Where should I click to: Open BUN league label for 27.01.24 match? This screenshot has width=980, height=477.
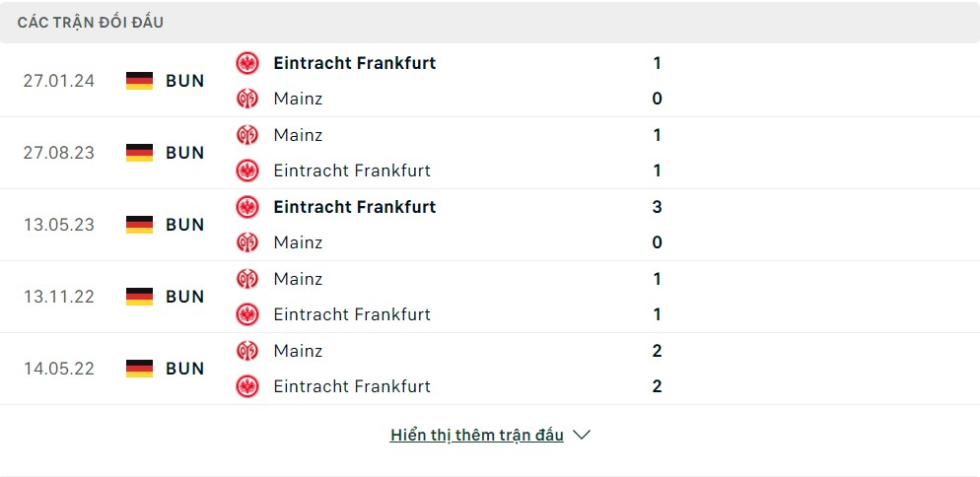click(185, 81)
